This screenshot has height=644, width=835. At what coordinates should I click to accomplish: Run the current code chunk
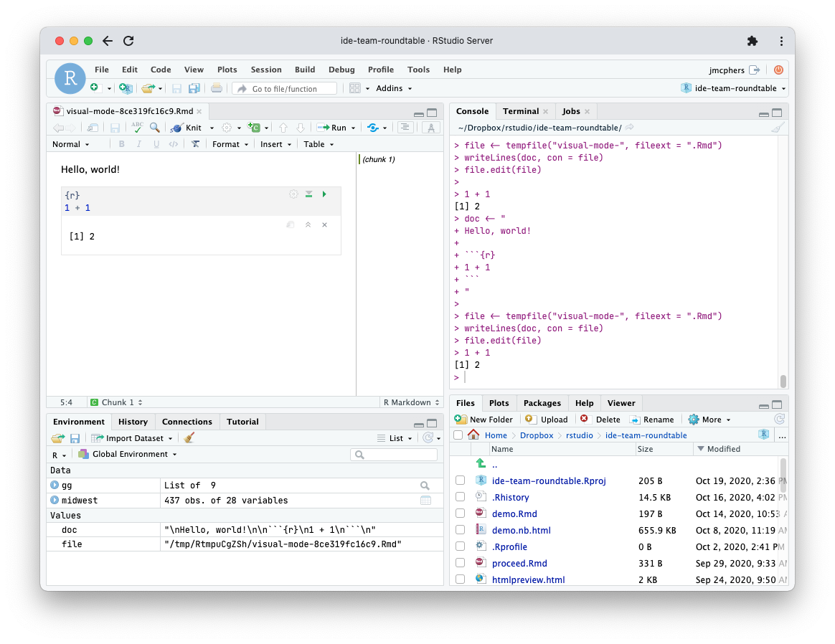pyautogui.click(x=324, y=194)
